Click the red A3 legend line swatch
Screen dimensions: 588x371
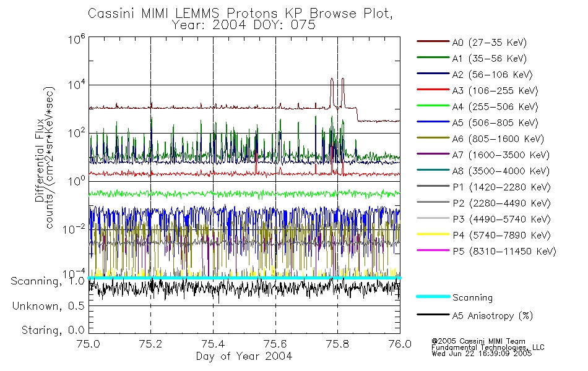(433, 90)
